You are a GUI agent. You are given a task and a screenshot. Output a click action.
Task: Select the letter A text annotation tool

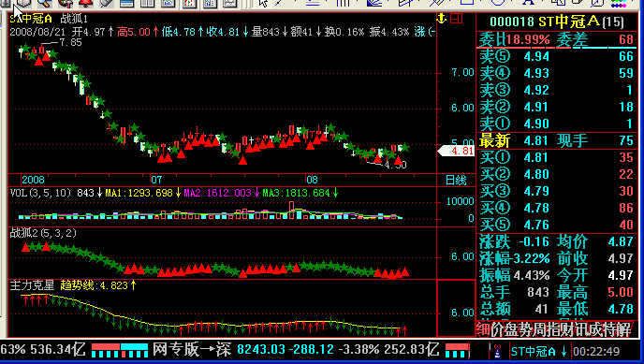529,3
